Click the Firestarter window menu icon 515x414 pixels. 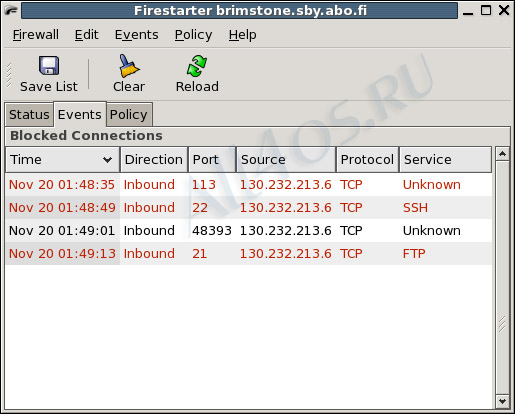click(x=11, y=11)
